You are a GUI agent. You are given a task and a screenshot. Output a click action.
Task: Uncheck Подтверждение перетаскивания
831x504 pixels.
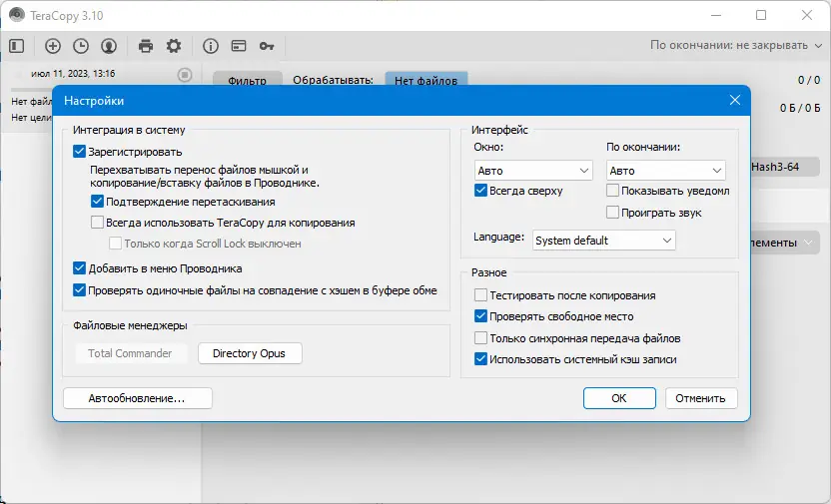tap(97, 202)
